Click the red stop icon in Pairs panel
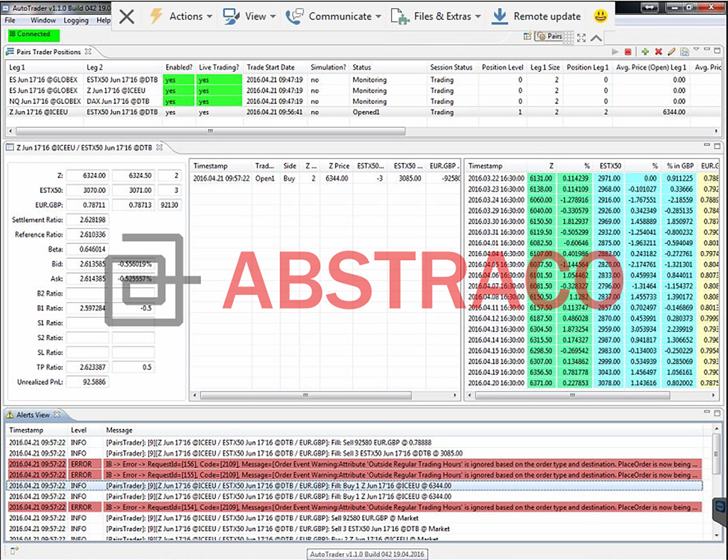 pyautogui.click(x=629, y=52)
